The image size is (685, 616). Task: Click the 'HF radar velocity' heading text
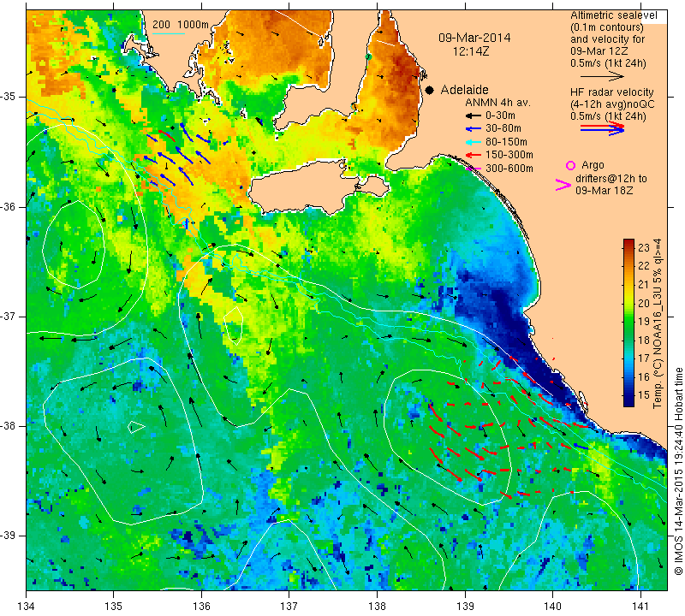pos(611,92)
